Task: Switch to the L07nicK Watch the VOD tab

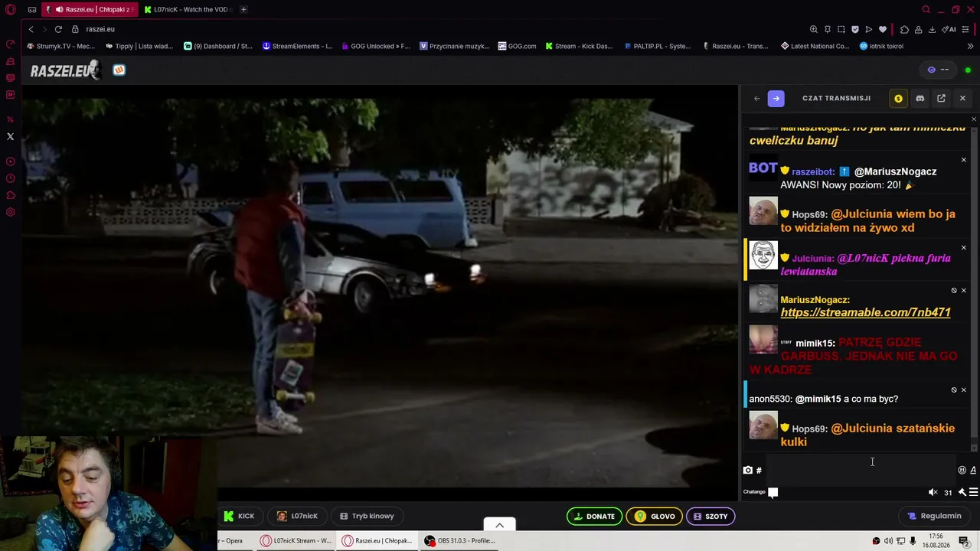Action: 188,9
